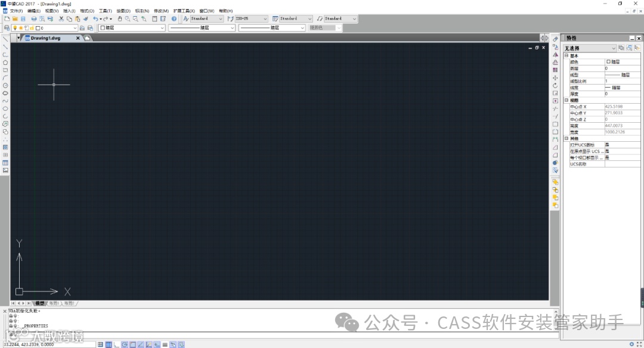Viewport: 644px width, 348px height.
Task: Jump to the first layout tab arrow
Action: click(x=13, y=303)
